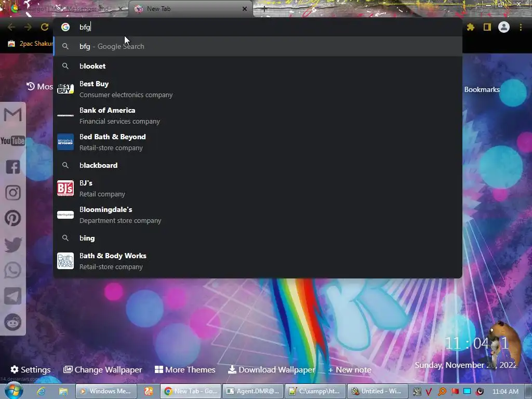Choose the BJ's suggestion
532x399 pixels.
pos(258,188)
